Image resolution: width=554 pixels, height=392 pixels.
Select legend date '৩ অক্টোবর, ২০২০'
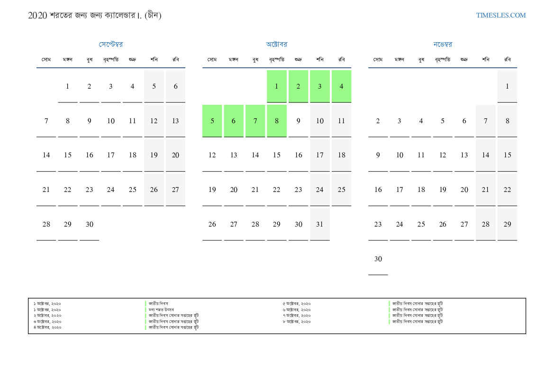[47, 321]
